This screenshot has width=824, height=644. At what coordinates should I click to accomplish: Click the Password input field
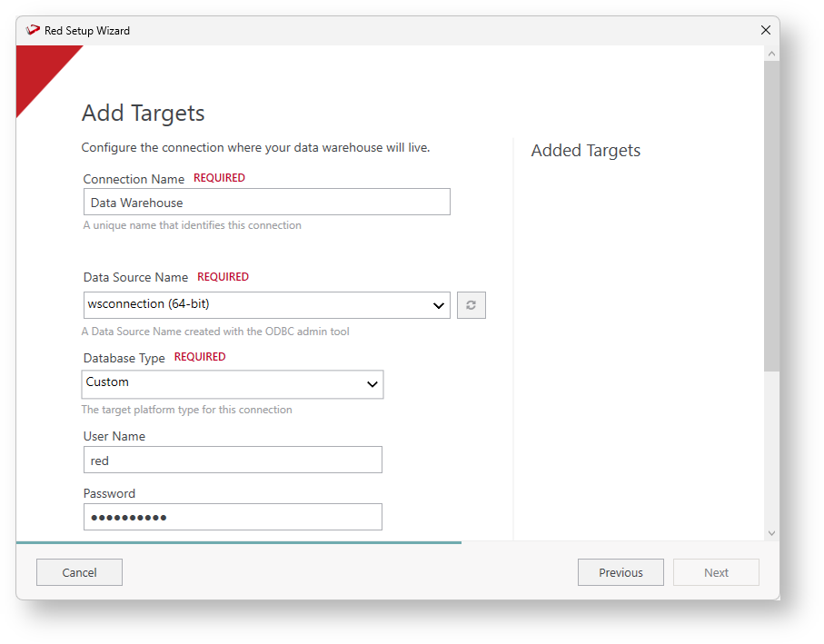(233, 517)
